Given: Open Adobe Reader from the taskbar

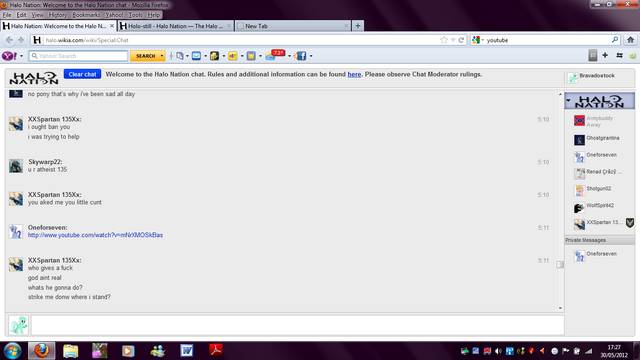Looking at the screenshot, I should click(x=216, y=350).
